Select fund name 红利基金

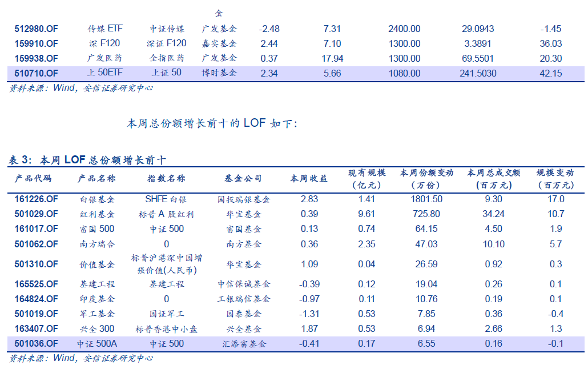tap(97, 214)
